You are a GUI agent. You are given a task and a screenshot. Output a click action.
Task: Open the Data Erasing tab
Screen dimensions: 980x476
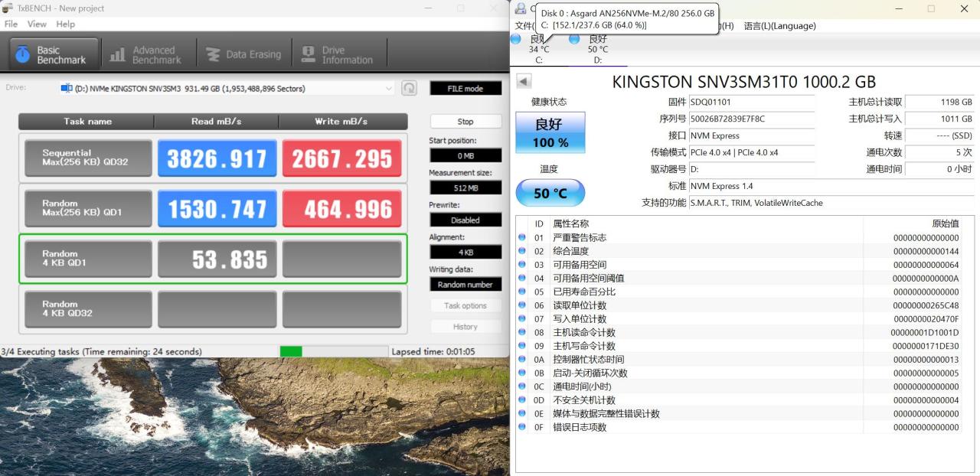tap(243, 54)
